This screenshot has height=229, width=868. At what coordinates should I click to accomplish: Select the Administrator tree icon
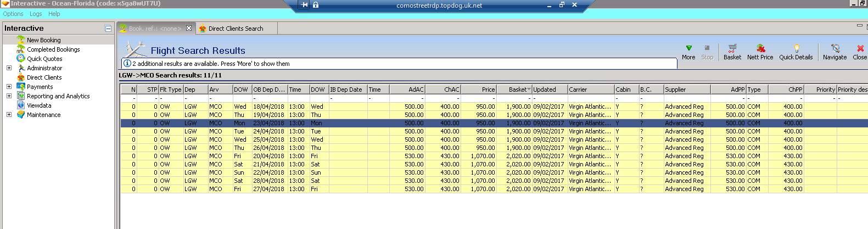[21, 68]
